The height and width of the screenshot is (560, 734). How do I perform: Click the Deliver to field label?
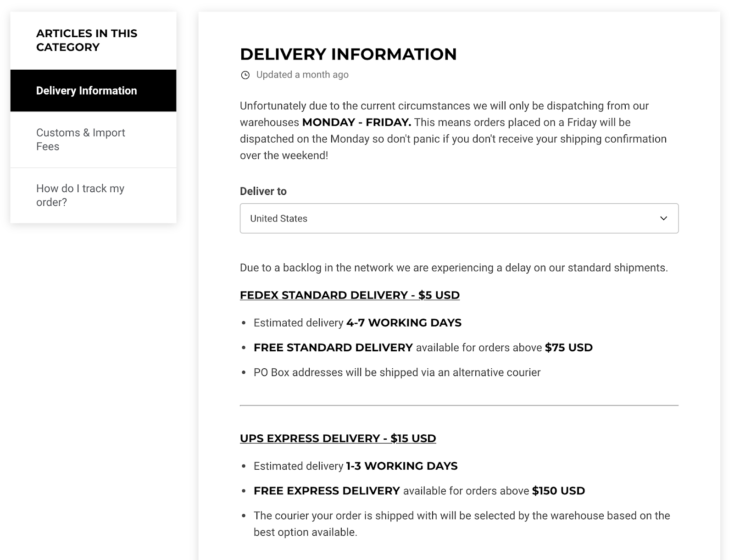[x=263, y=191]
